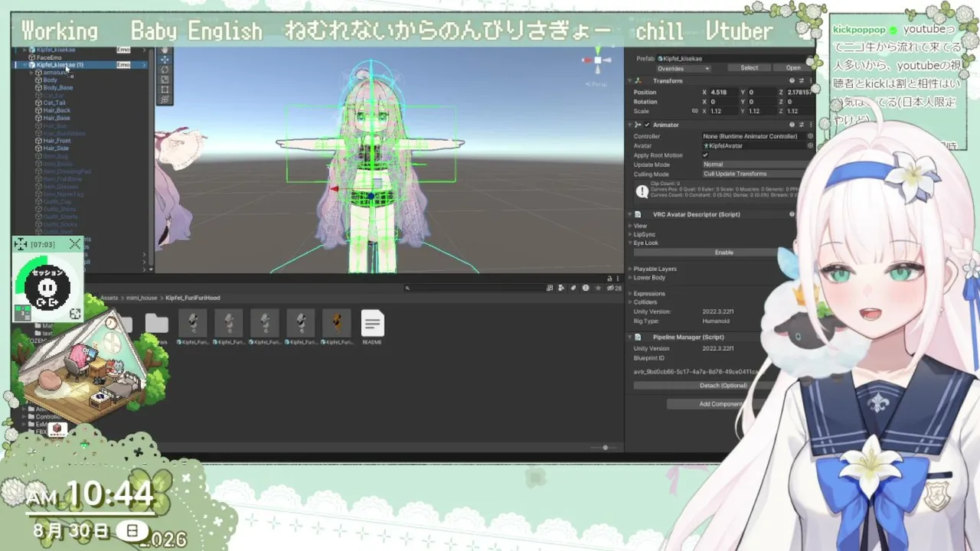The width and height of the screenshot is (980, 551).
Task: Expand the Colliders section
Action: tap(630, 302)
